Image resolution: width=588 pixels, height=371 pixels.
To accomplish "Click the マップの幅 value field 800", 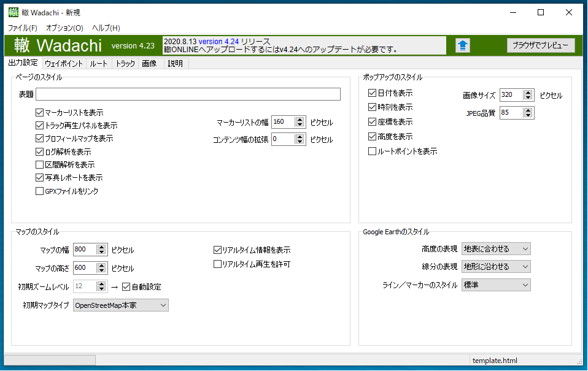I will pyautogui.click(x=85, y=250).
